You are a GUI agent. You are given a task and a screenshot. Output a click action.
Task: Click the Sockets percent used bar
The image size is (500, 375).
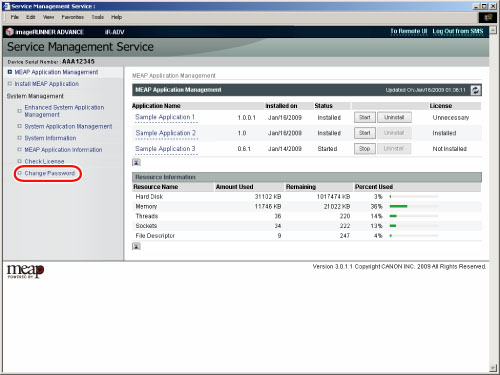[414, 226]
